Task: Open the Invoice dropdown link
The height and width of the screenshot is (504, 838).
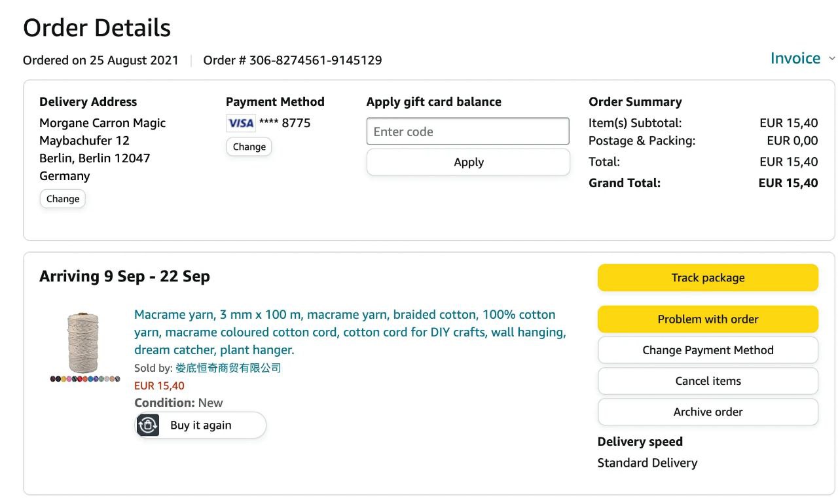Action: 795,58
